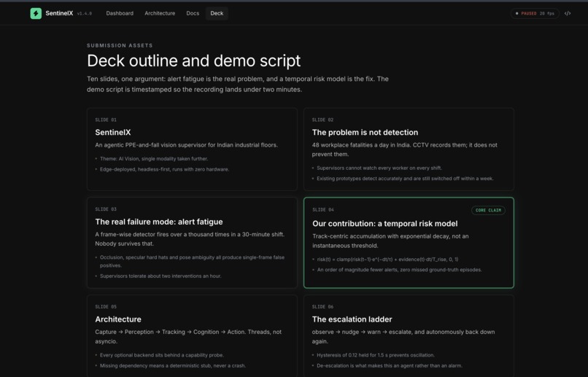Click 'Edge-deployed, headless-first' bullet
The width and height of the screenshot is (588, 377).
point(164,169)
